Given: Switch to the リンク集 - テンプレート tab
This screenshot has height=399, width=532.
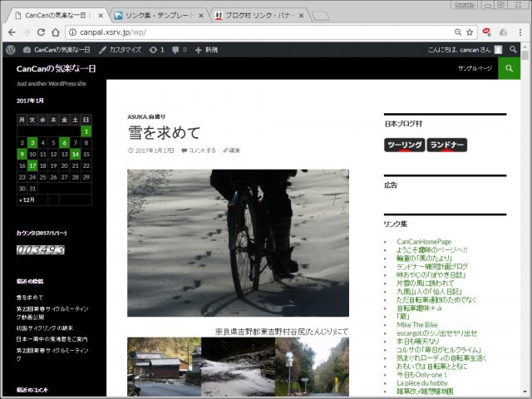Looking at the screenshot, I should tap(158, 16).
